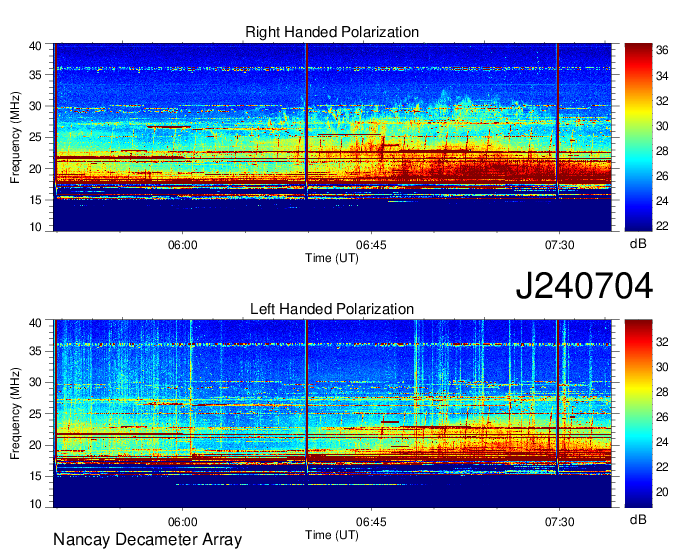The image size is (680, 552).
Task: Click 24 value on Left Handed color bar
Action: [662, 442]
